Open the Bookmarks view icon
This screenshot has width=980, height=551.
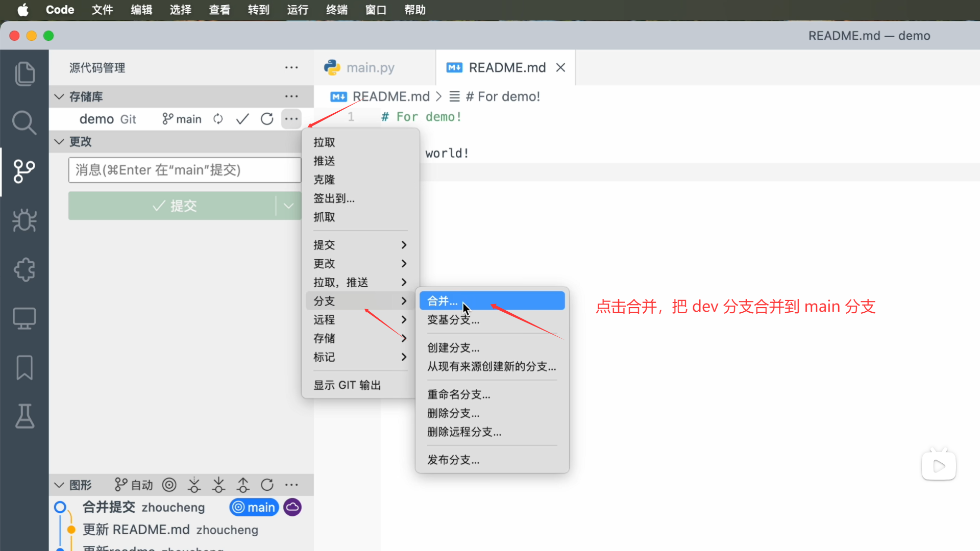click(24, 367)
